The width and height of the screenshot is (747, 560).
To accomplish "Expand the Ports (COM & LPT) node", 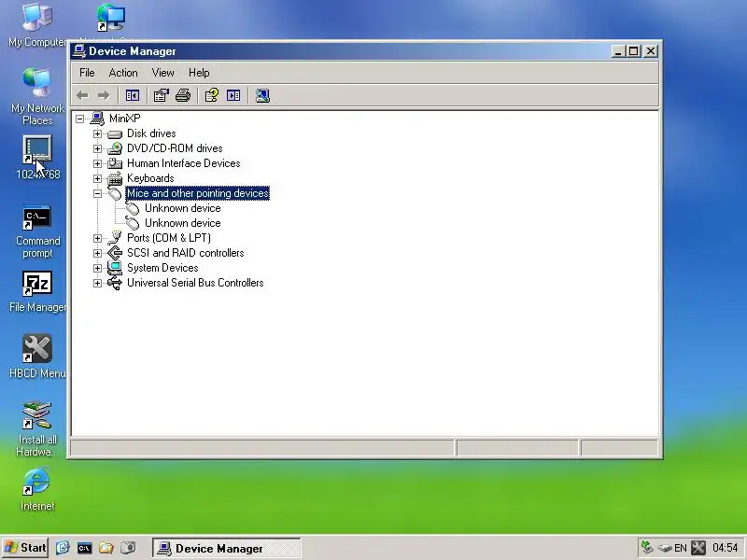I will click(x=98, y=238).
